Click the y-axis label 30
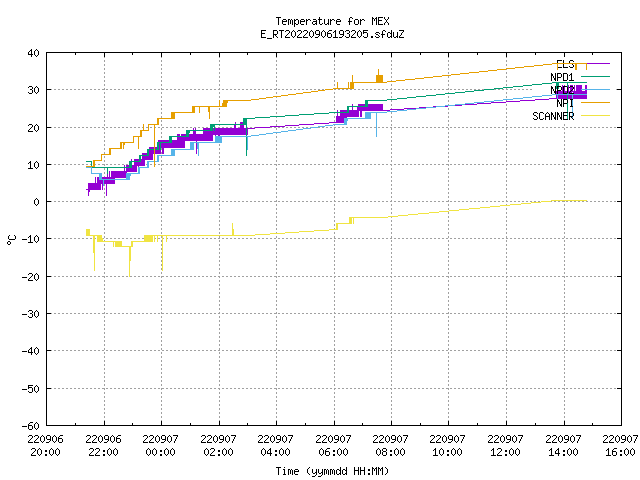 [33, 90]
